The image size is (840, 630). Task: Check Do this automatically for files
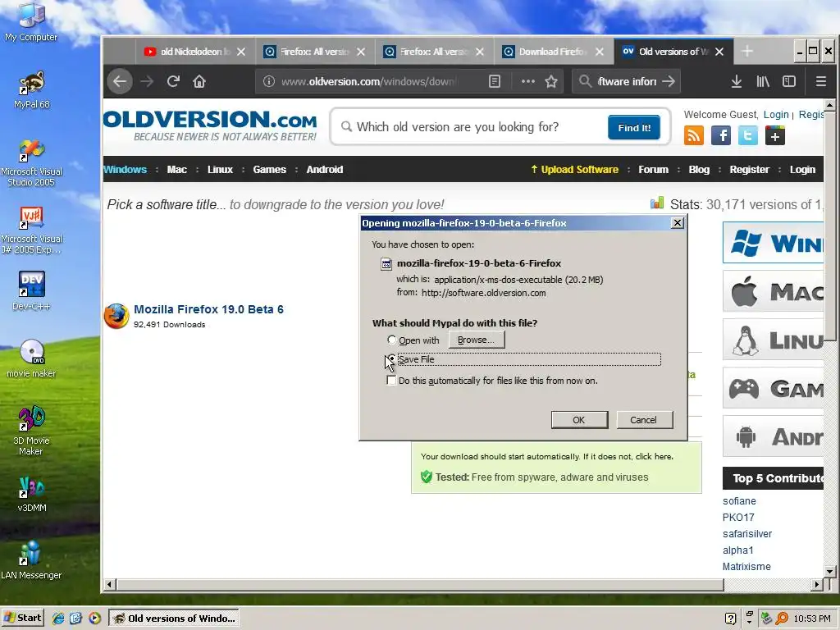[x=391, y=381]
